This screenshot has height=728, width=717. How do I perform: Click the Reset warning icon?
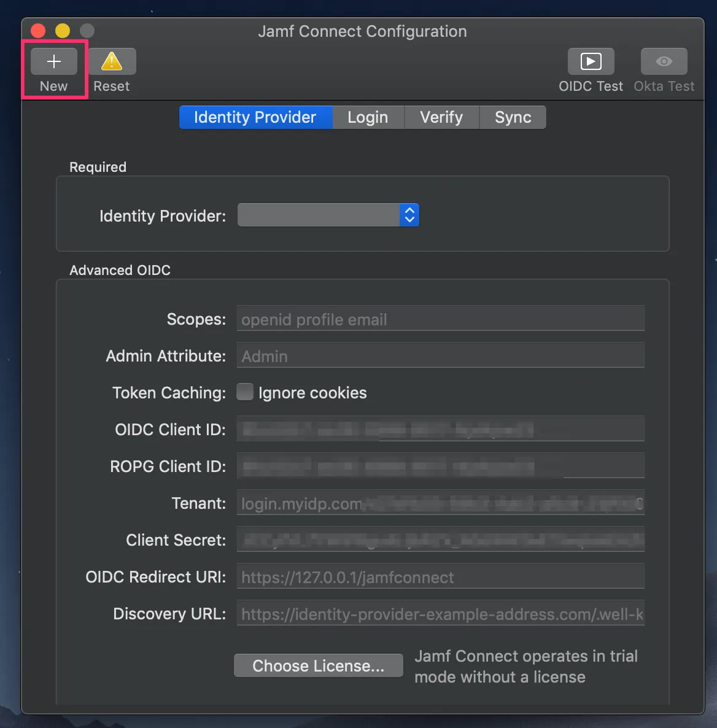pos(112,61)
